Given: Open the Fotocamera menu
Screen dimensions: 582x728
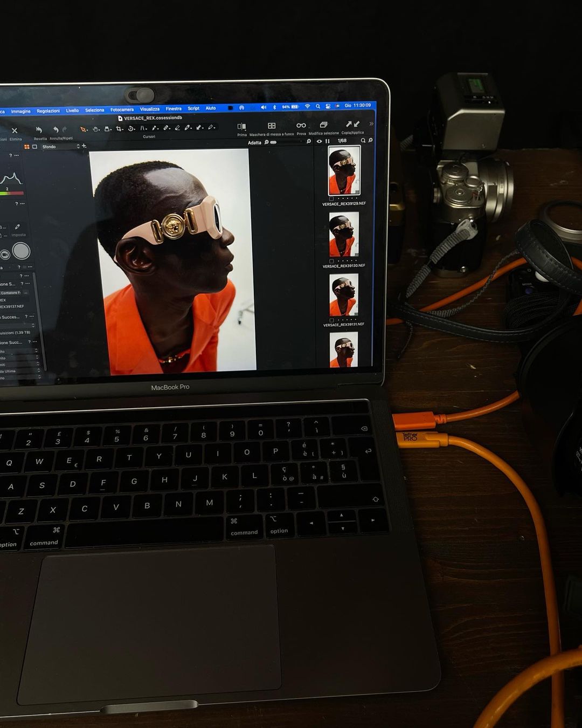Looking at the screenshot, I should point(122,109).
